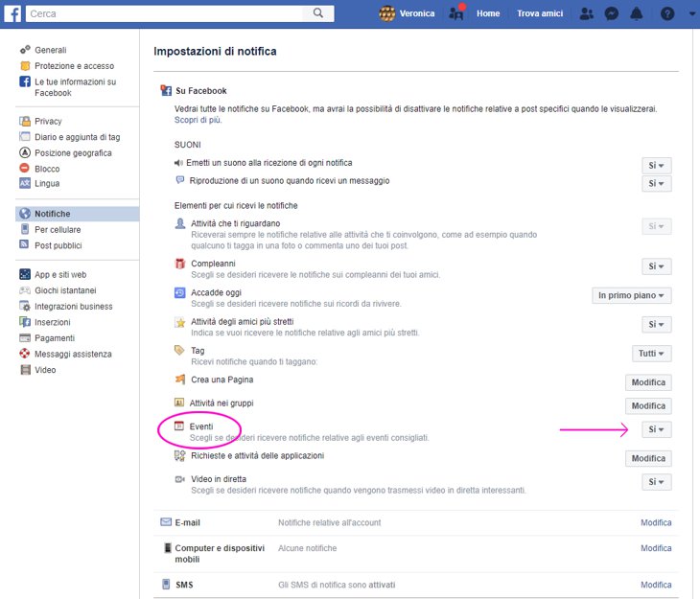Click the search magnifier icon
The width and height of the screenshot is (700, 599).
pyautogui.click(x=317, y=13)
